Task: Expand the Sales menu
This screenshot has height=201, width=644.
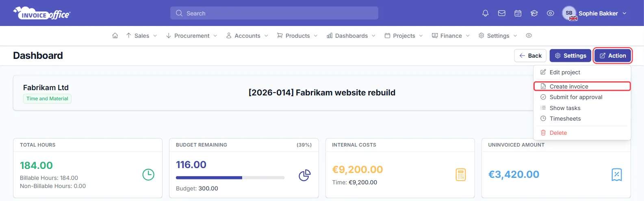Action: point(141,36)
